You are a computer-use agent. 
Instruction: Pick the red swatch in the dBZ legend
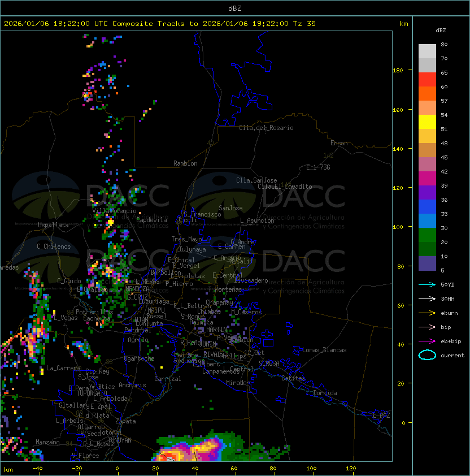point(427,80)
